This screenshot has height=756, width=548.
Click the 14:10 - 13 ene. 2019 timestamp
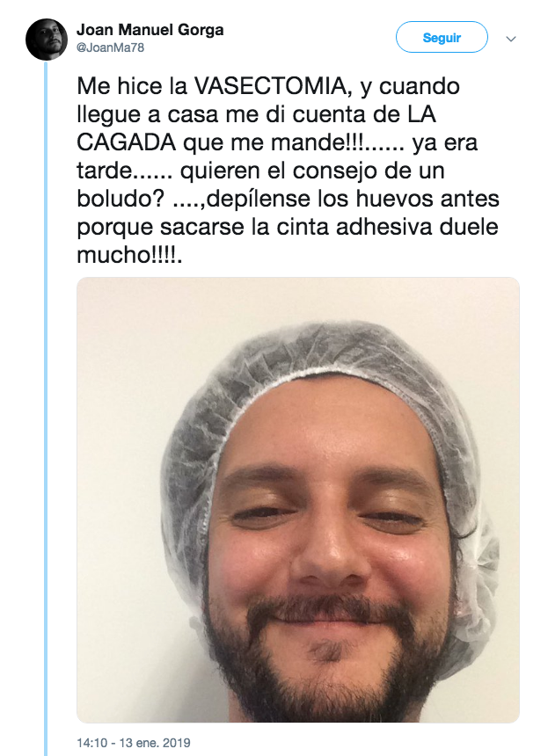tap(134, 743)
